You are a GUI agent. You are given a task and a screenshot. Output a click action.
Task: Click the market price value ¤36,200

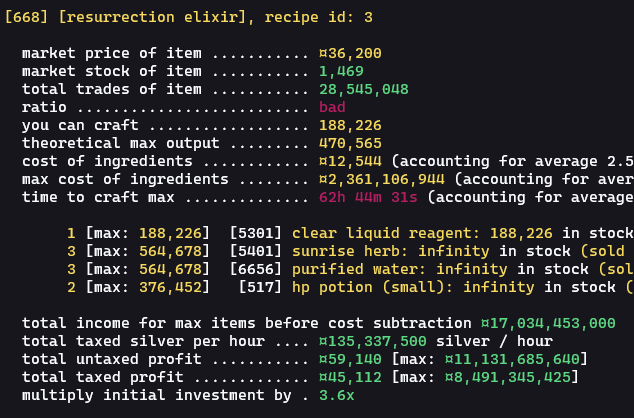tap(350, 53)
